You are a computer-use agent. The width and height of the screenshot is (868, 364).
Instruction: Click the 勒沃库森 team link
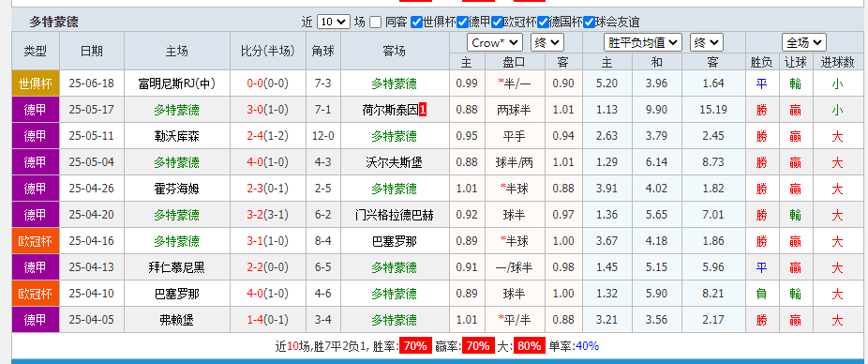tap(177, 136)
